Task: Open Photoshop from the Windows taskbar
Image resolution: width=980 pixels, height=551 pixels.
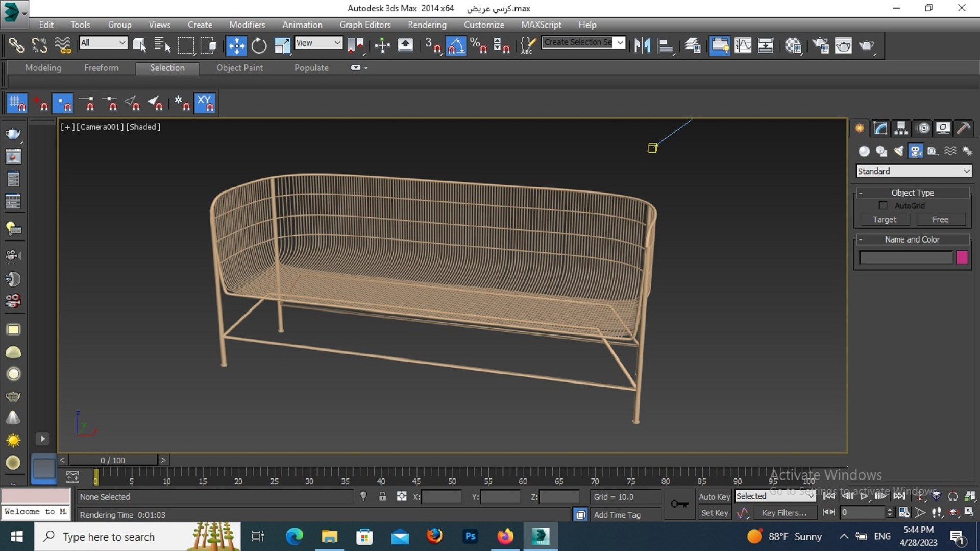Action: point(470,536)
